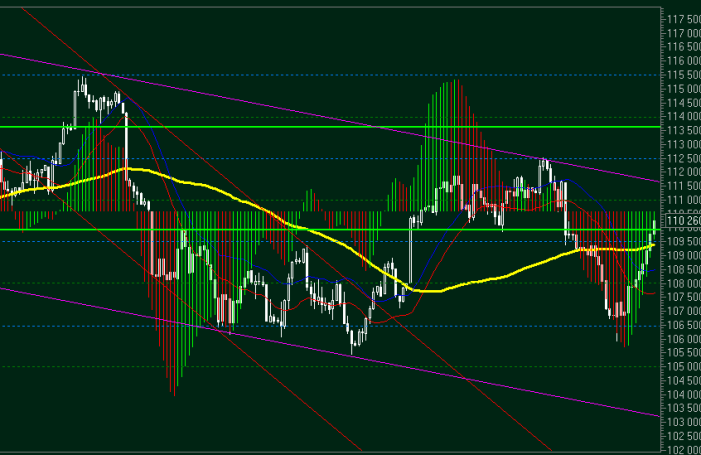Click the 109 000 price axis label
The width and height of the screenshot is (701, 455).
(x=684, y=255)
